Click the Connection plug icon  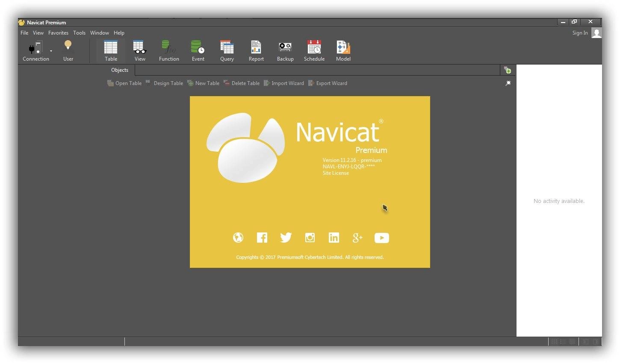[x=35, y=47]
